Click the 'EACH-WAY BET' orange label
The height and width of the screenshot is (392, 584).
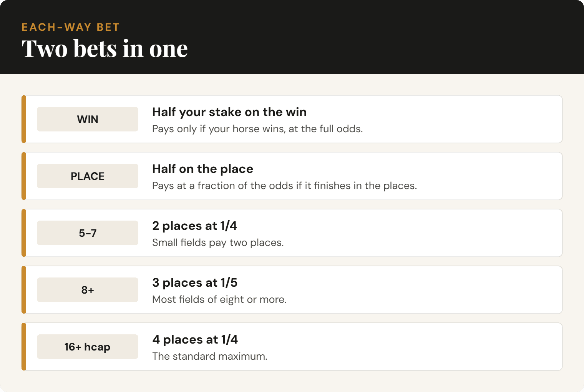click(71, 27)
